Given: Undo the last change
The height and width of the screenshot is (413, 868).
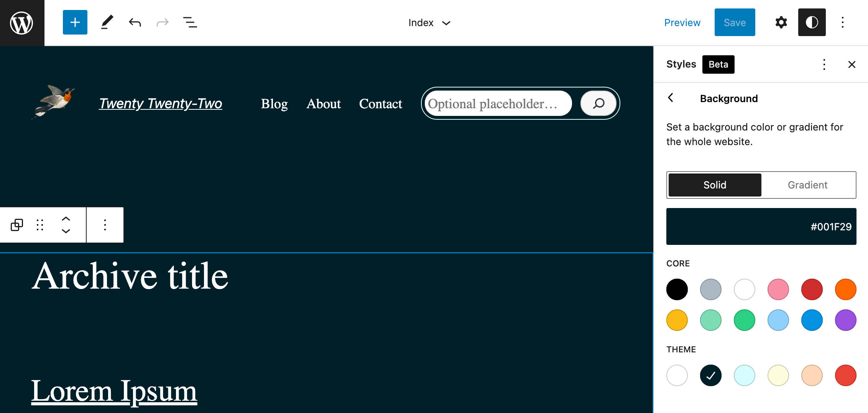Looking at the screenshot, I should pos(135,22).
